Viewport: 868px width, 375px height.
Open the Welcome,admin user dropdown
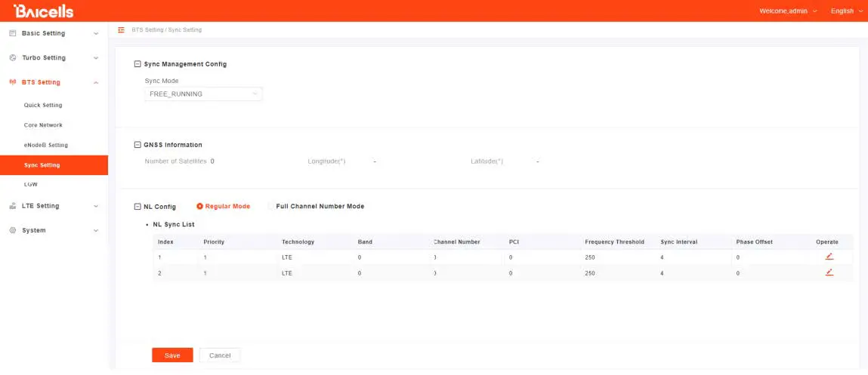788,11
